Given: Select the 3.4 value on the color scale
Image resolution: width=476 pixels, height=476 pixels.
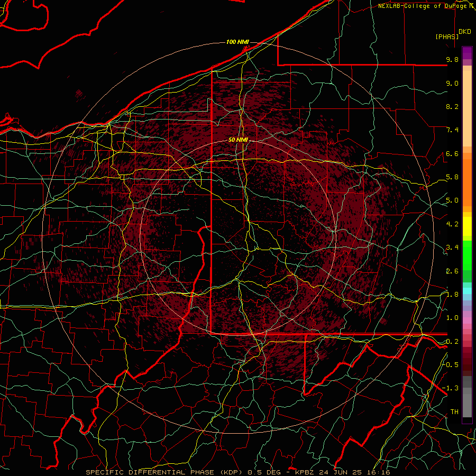Looking at the screenshot, I should pyautogui.click(x=452, y=248).
